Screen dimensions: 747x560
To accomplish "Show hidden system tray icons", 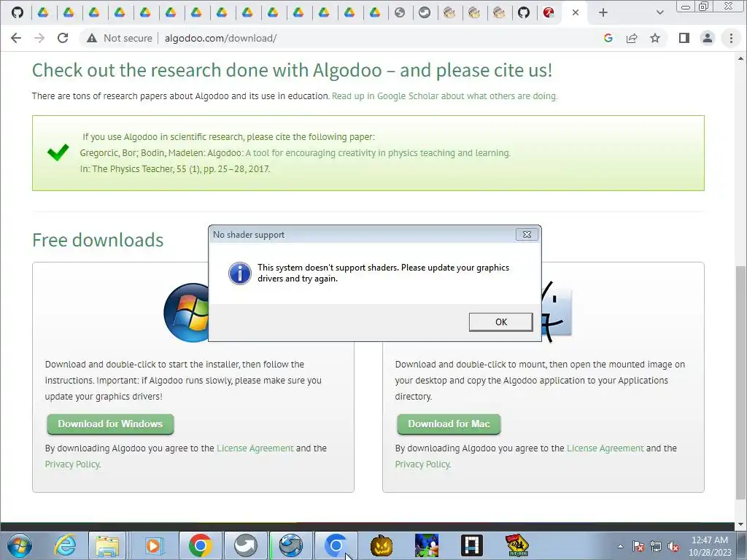I will (x=620, y=546).
